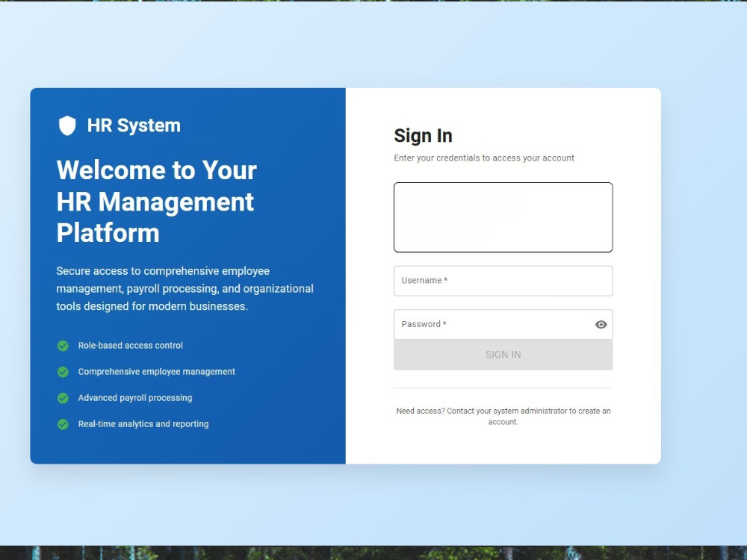Viewport: 747px width, 560px height.
Task: Click green check icon beside Real-time analytics and reporting
Action: (x=63, y=424)
